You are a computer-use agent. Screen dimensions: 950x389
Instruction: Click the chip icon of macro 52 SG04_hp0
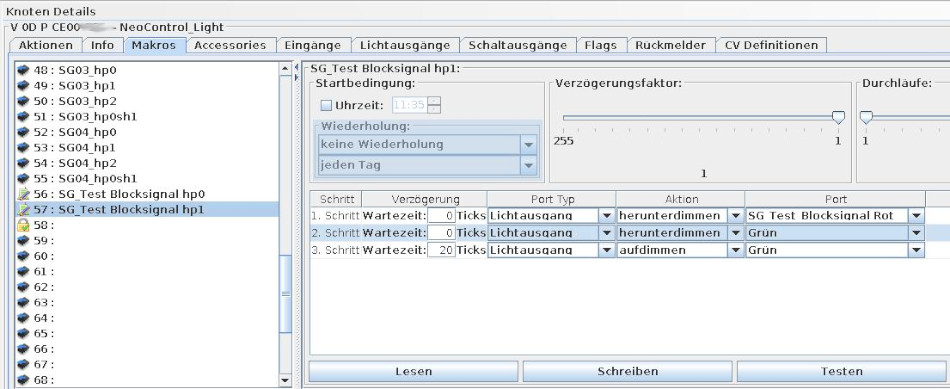click(x=24, y=132)
